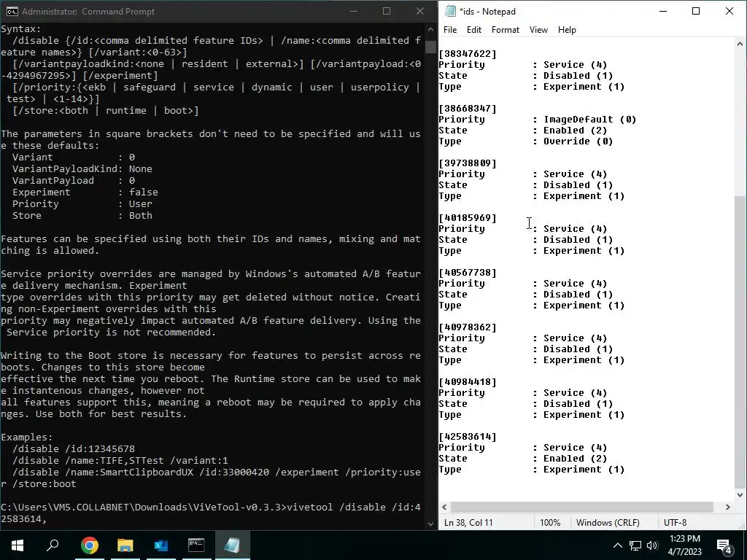This screenshot has width=747, height=560.
Task: Click 'Experiment : false' default line
Action: click(85, 192)
